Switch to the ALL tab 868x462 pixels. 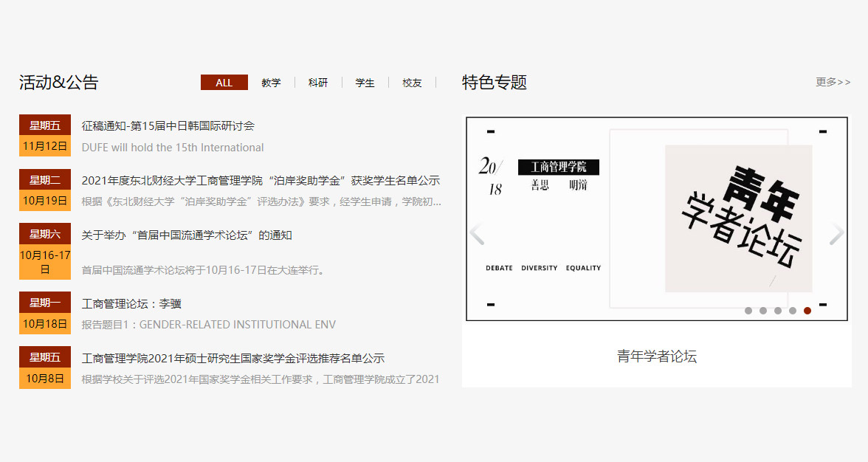tap(224, 83)
